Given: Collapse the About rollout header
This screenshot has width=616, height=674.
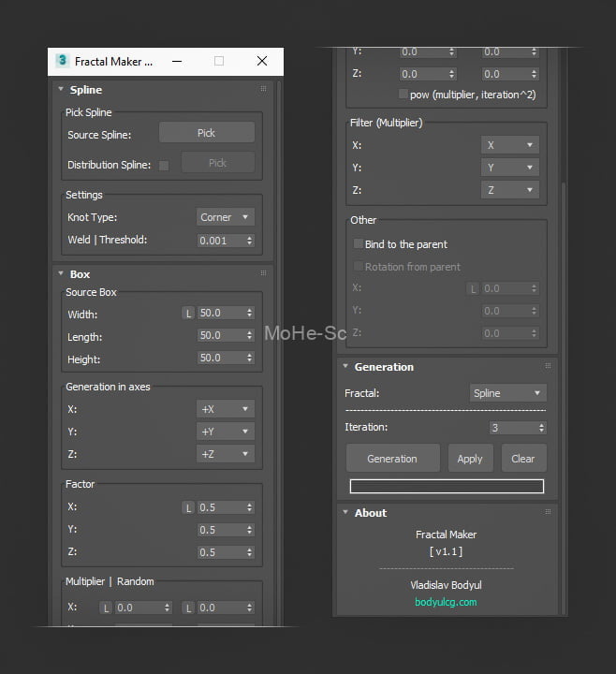Looking at the screenshot, I should pyautogui.click(x=370, y=513).
